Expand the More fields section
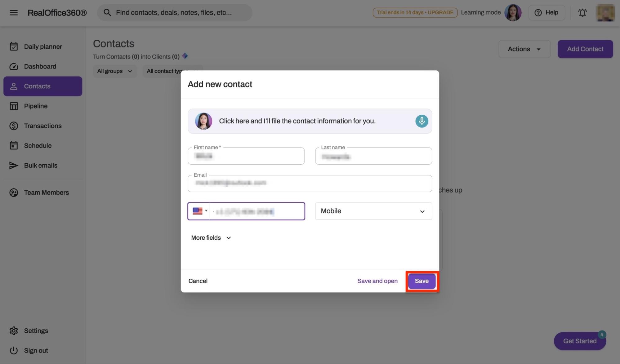This screenshot has height=364, width=620. (x=211, y=237)
